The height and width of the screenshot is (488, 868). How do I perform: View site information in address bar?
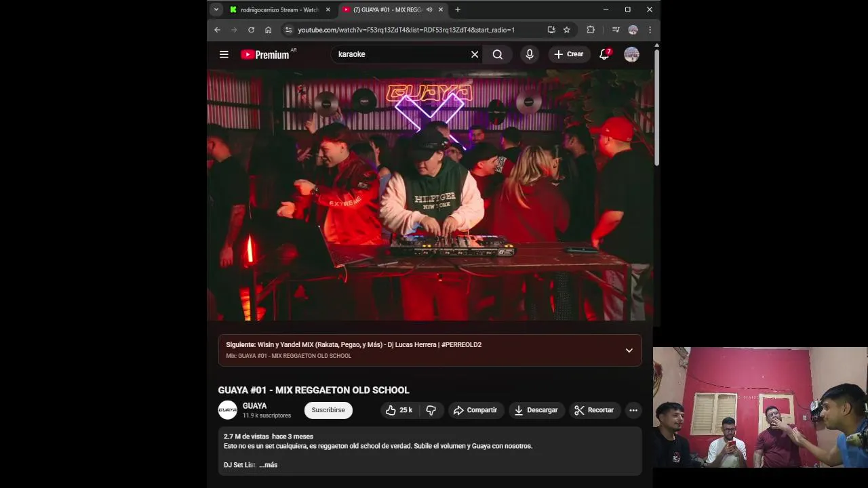288,30
